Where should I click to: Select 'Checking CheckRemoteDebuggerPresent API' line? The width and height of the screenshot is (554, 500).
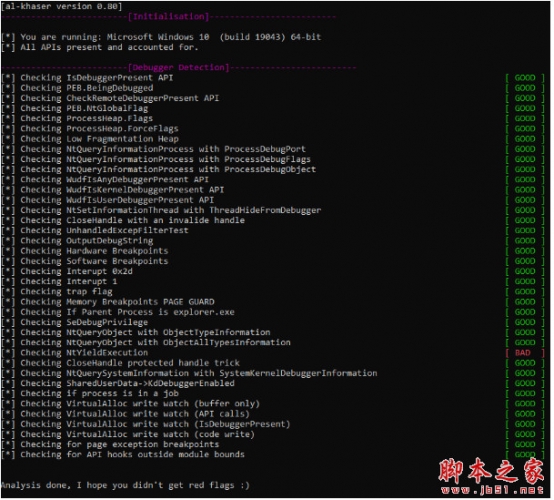(x=110, y=98)
